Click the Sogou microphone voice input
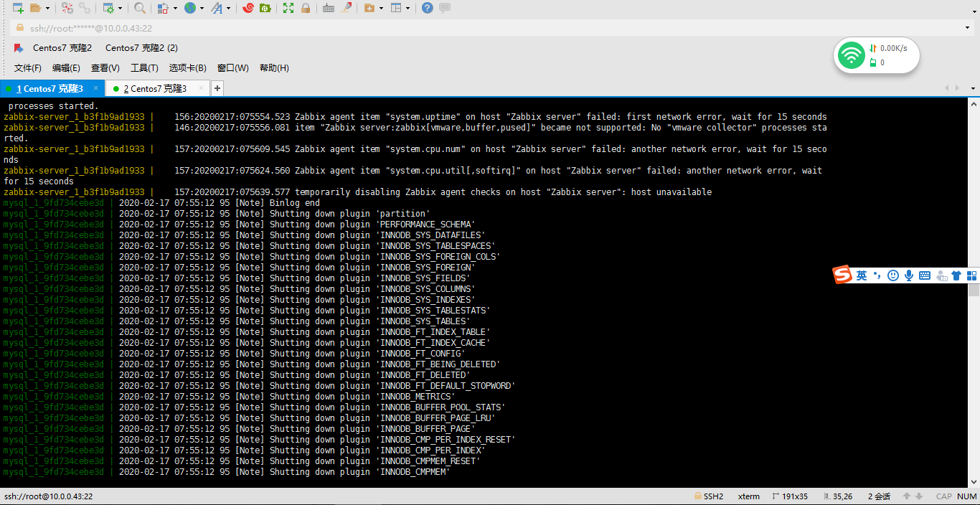980x505 pixels. click(x=909, y=275)
